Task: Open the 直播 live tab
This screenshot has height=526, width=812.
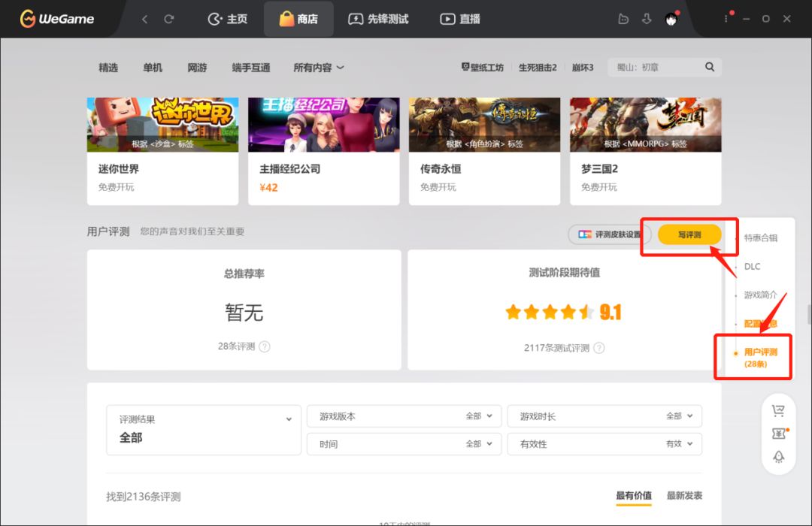Action: click(x=460, y=19)
